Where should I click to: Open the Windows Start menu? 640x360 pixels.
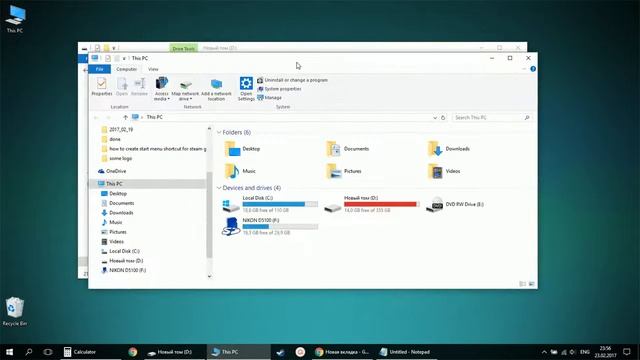9,352
